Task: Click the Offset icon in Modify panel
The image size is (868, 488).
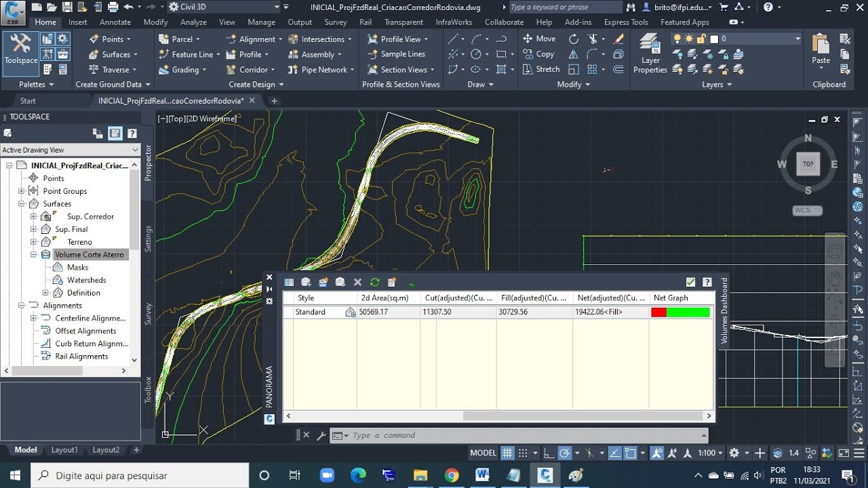Action: pyautogui.click(x=618, y=69)
